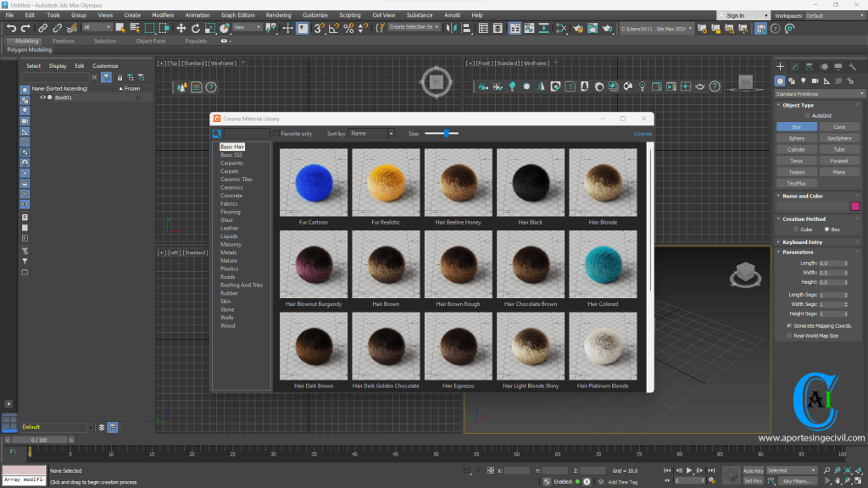The height and width of the screenshot is (488, 868).
Task: Collapse the Object Type rollout
Action: tap(798, 105)
